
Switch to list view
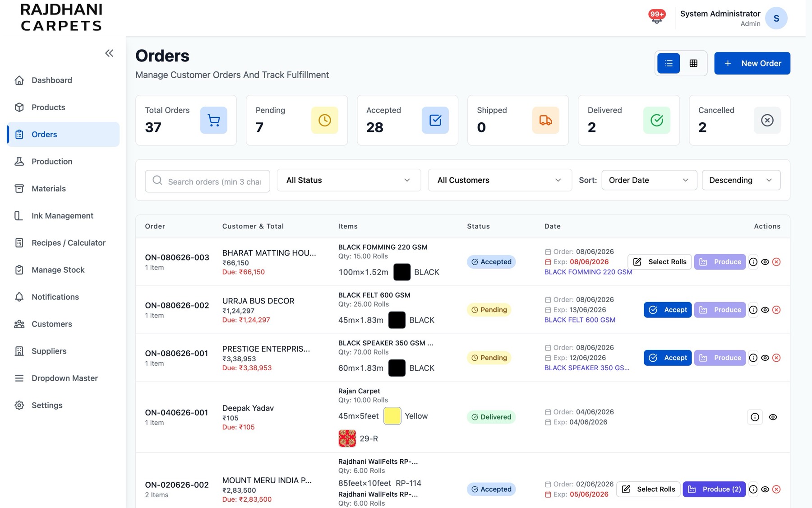click(669, 63)
